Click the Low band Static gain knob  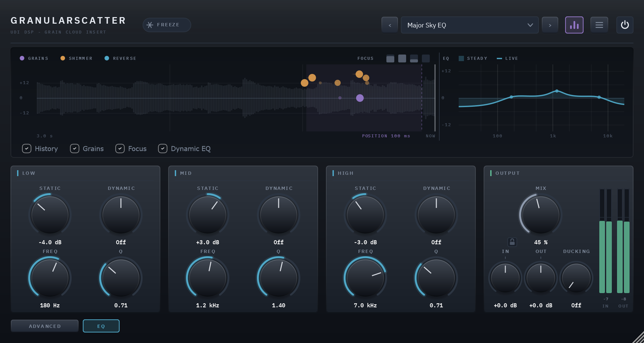(x=50, y=215)
